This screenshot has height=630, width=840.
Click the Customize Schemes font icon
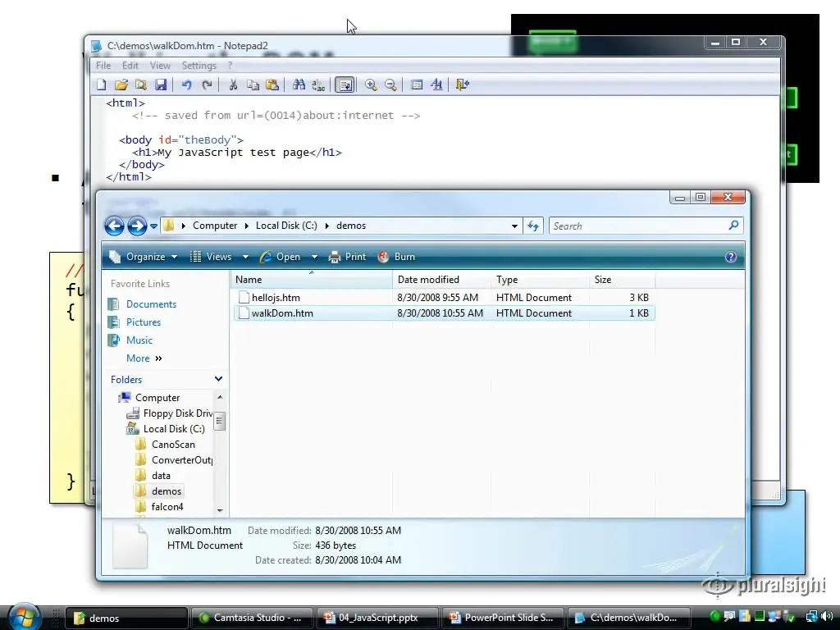click(x=436, y=84)
